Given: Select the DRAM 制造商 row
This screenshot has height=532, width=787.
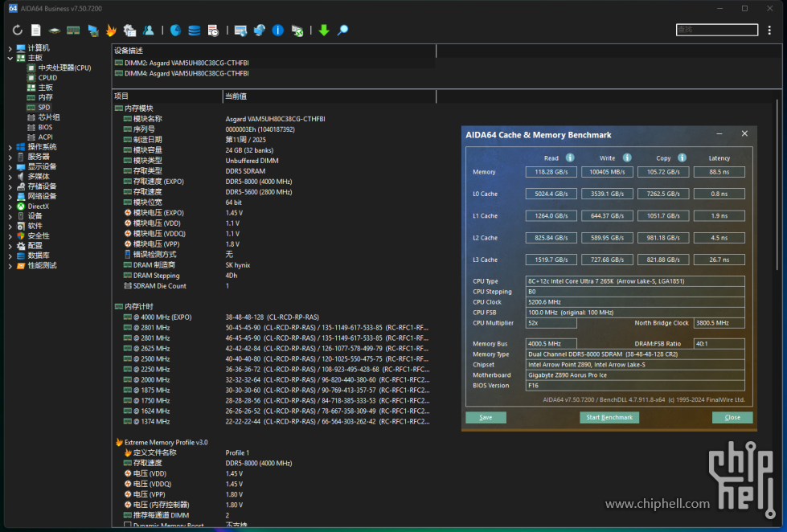Looking at the screenshot, I should tap(274, 265).
